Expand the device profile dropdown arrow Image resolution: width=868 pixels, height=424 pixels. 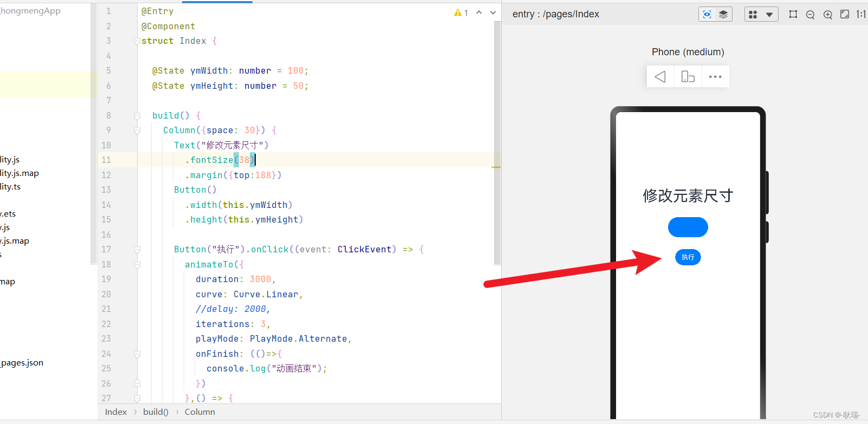point(769,15)
